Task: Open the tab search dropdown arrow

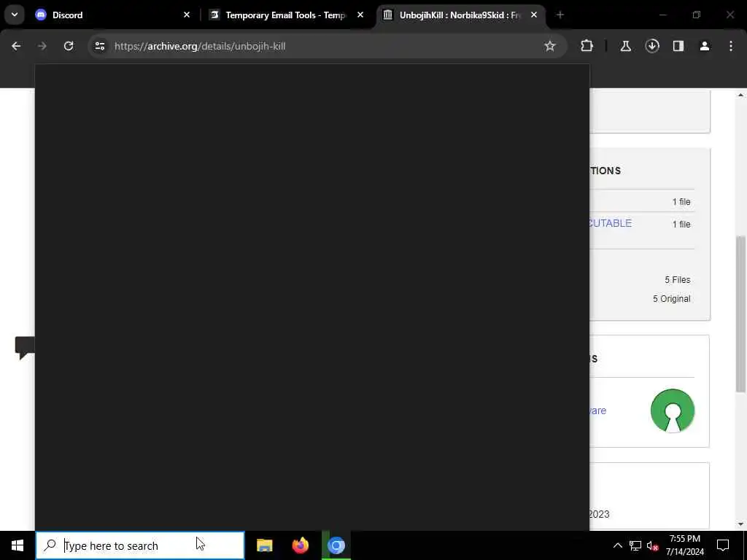Action: coord(15,15)
